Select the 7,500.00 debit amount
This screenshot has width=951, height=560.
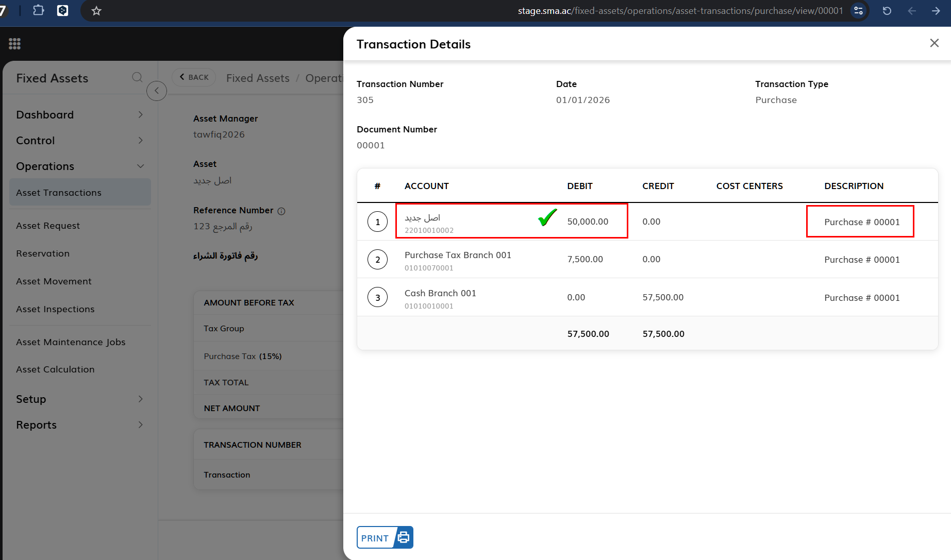[585, 259]
